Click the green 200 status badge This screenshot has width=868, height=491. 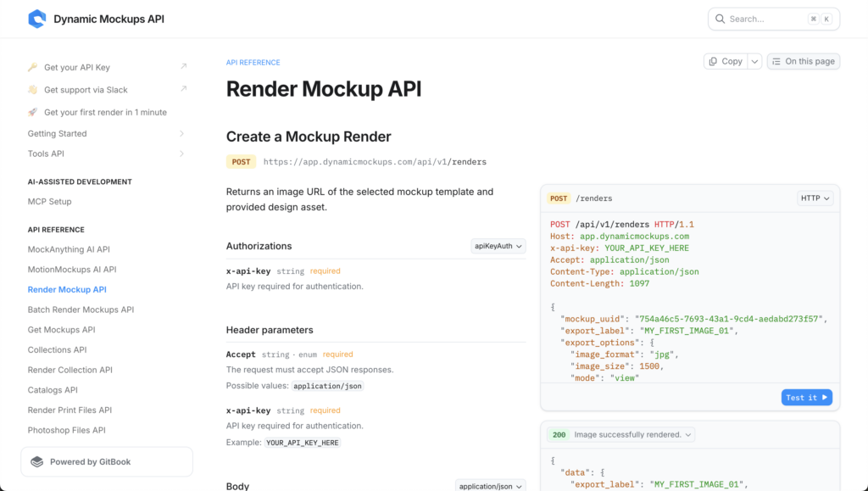coord(559,434)
